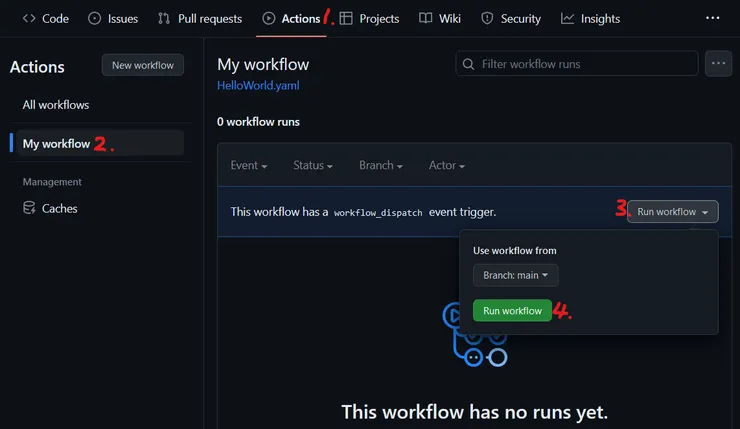
Task: Click the Wiki book icon
Action: (425, 18)
